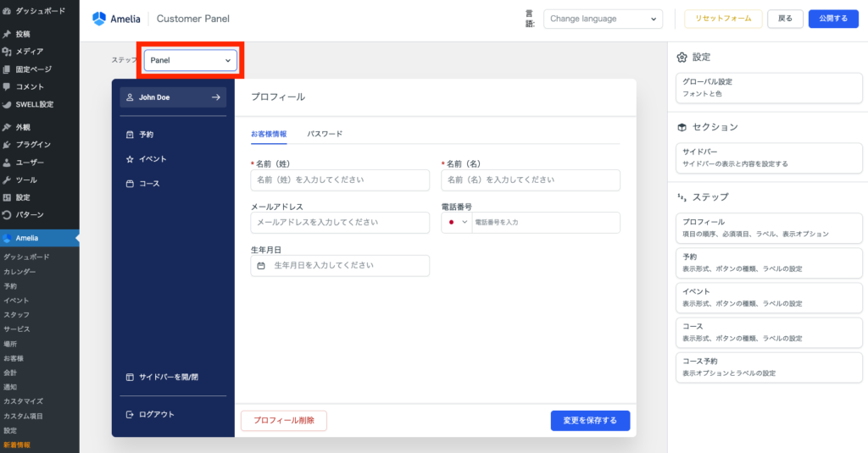Click the コース icon in panel sidebar

(x=130, y=184)
